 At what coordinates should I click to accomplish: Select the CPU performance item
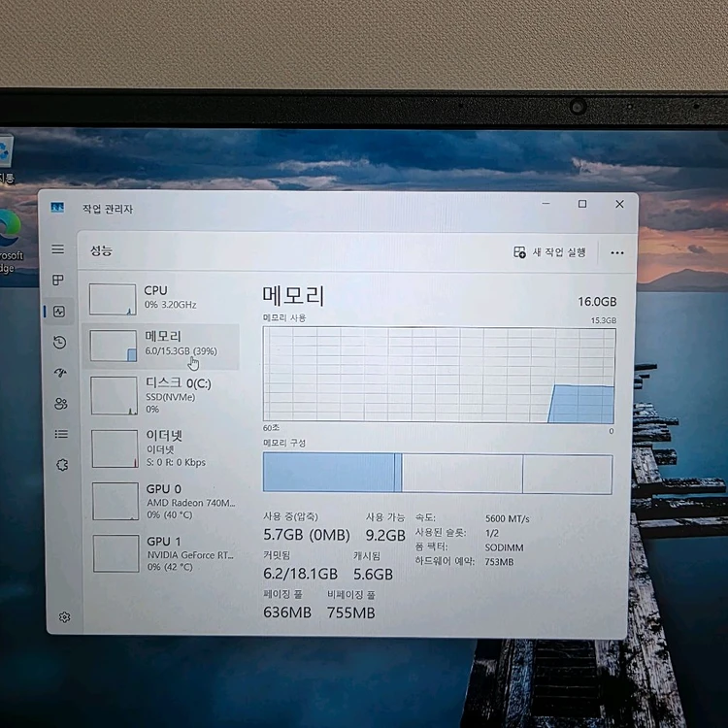(x=160, y=299)
